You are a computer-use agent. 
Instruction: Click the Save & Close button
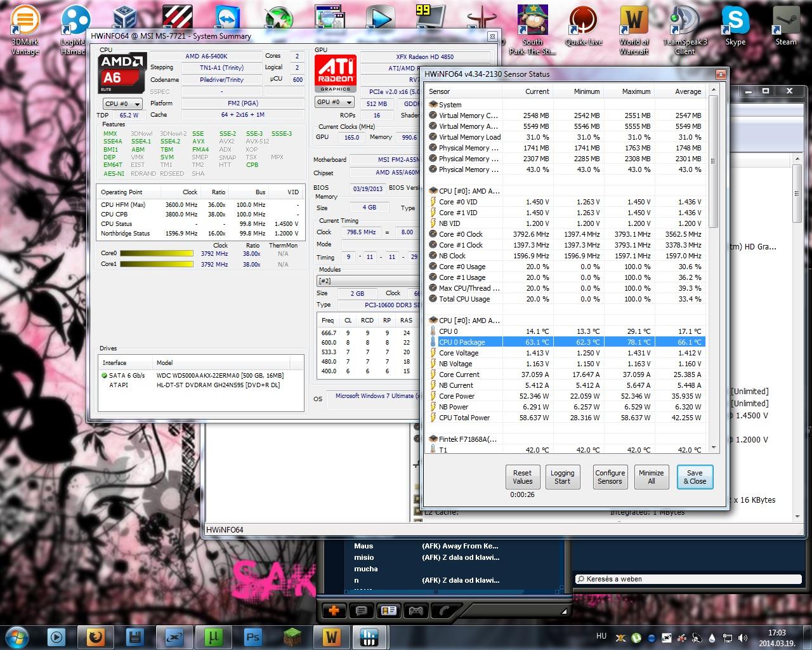(695, 477)
